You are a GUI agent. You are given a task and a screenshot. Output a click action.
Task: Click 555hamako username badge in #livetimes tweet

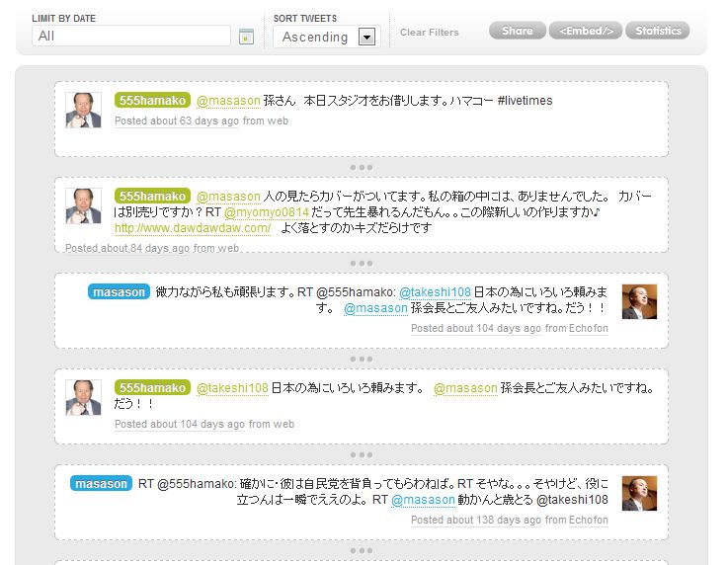(152, 101)
